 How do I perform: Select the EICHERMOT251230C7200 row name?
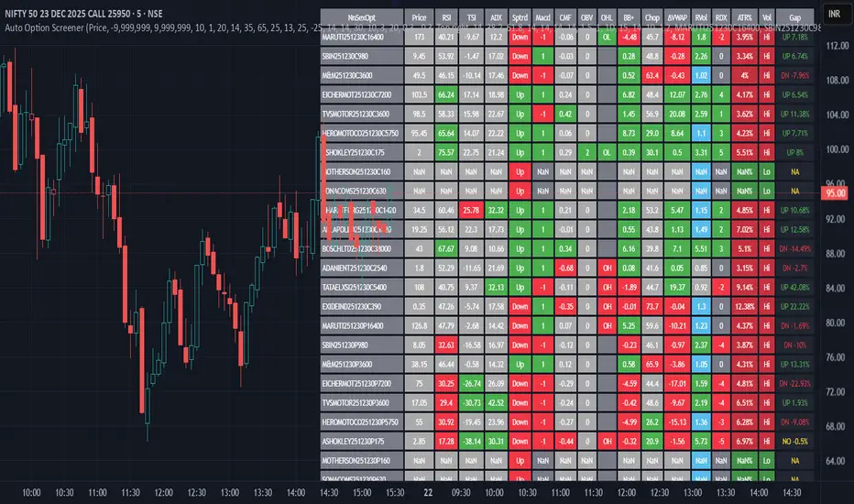click(362, 94)
